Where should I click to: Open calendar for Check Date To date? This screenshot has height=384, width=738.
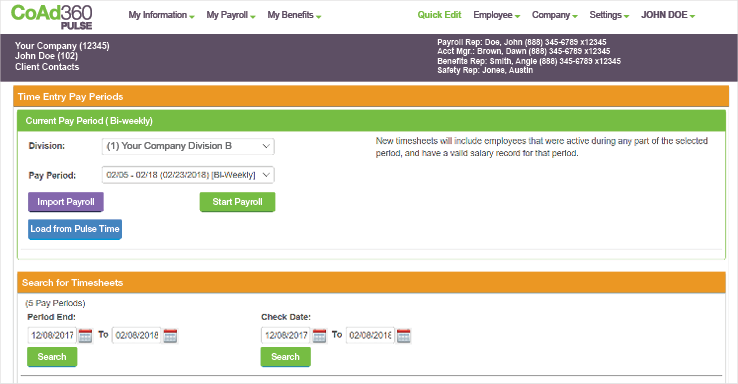point(403,336)
